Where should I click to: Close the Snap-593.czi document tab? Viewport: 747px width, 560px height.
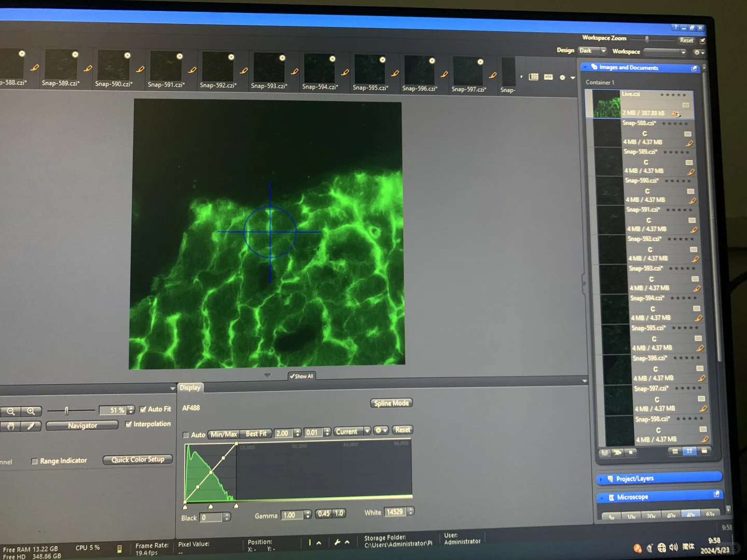click(x=282, y=58)
